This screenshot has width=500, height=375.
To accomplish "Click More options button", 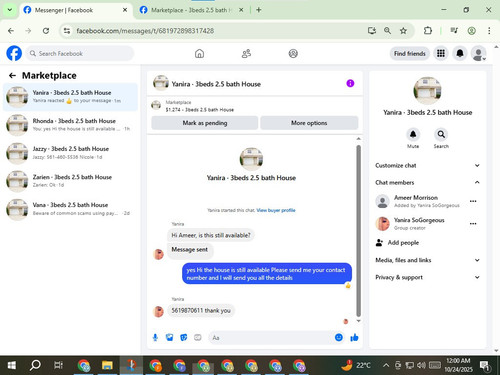I will tap(309, 123).
